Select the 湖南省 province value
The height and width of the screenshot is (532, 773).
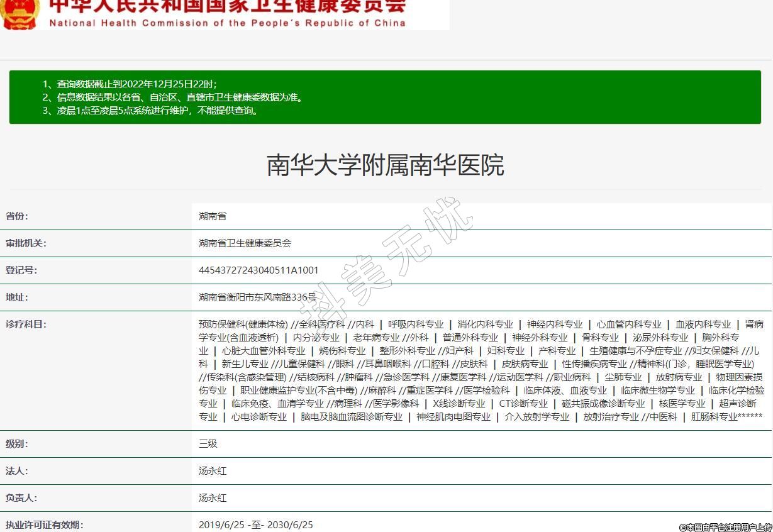click(x=213, y=216)
